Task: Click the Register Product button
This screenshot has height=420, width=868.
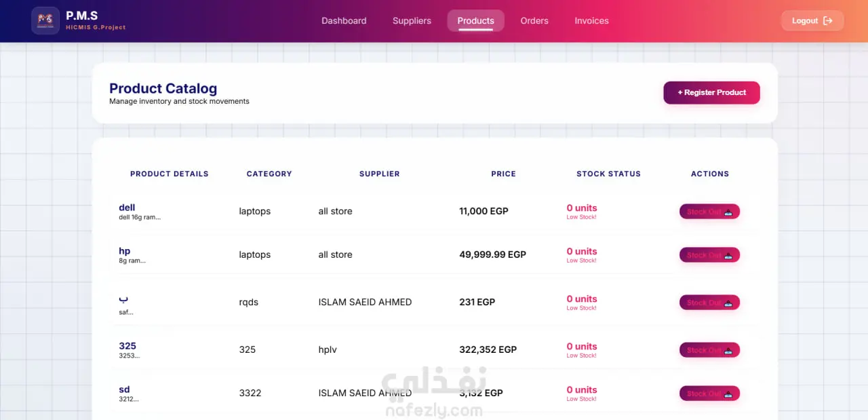Action: pos(711,93)
